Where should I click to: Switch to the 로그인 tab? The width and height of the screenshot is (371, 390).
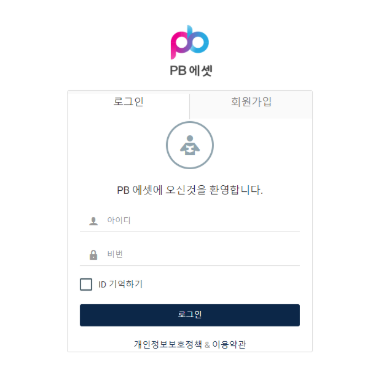pyautogui.click(x=129, y=101)
